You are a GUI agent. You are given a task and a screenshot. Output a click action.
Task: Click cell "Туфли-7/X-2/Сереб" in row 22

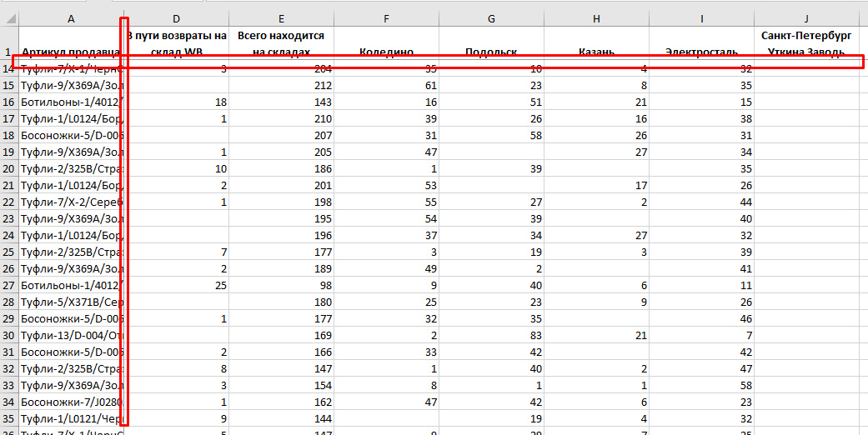(71, 202)
